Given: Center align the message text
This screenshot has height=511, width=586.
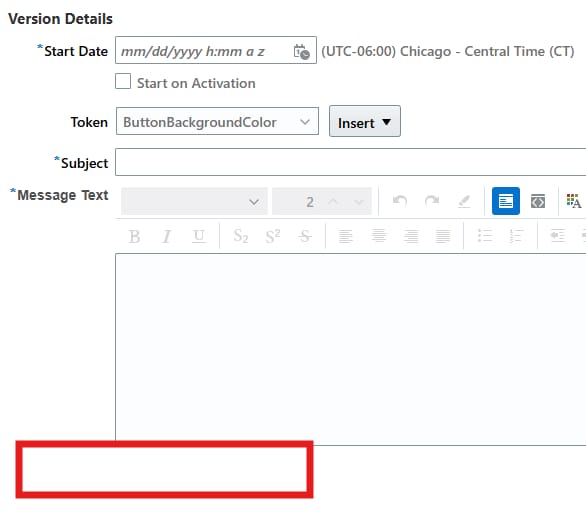Looking at the screenshot, I should click(x=379, y=236).
